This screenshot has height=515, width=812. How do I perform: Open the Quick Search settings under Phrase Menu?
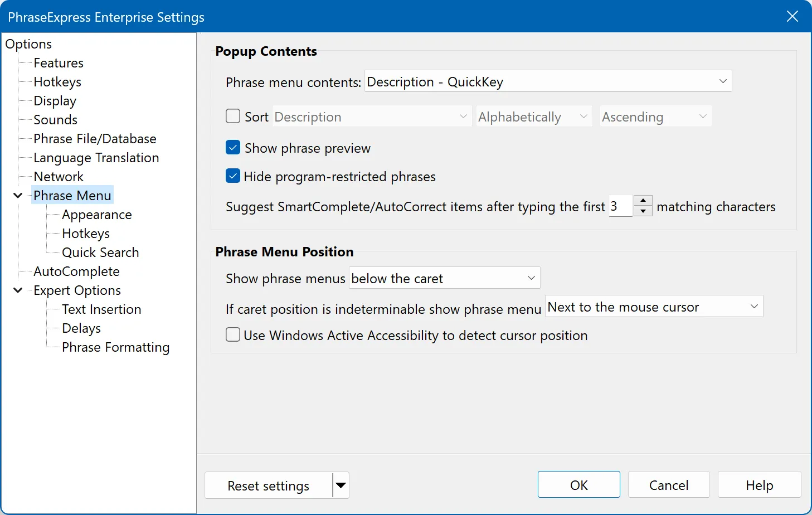pyautogui.click(x=100, y=252)
